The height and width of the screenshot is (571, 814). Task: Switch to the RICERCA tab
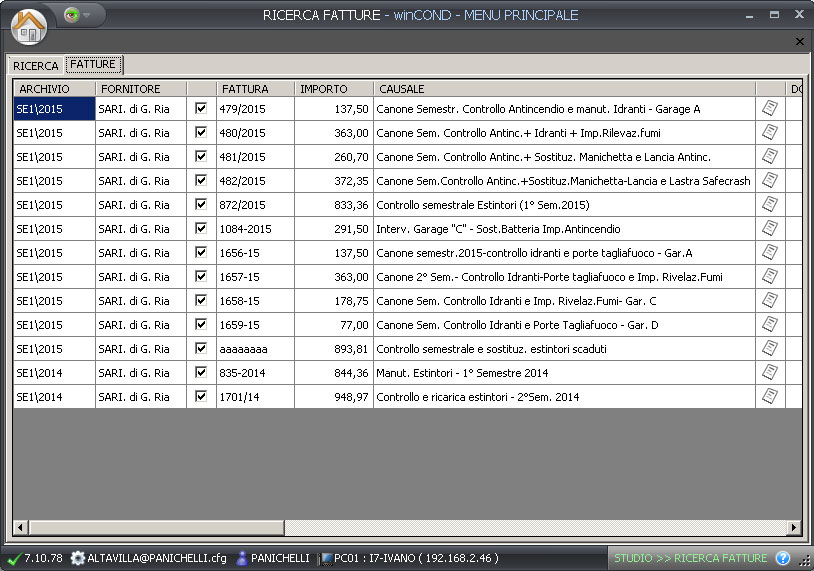(x=35, y=66)
